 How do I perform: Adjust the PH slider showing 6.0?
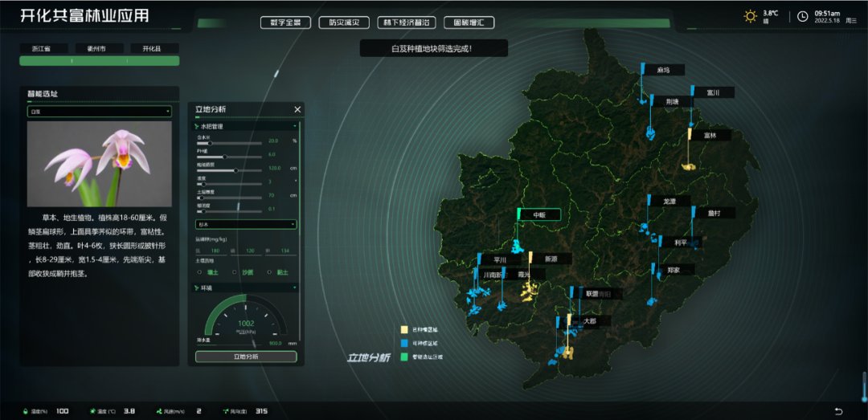tap(229, 157)
